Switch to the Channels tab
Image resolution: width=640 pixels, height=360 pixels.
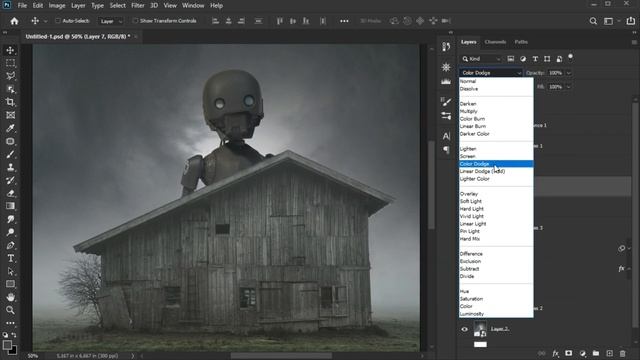[495, 42]
